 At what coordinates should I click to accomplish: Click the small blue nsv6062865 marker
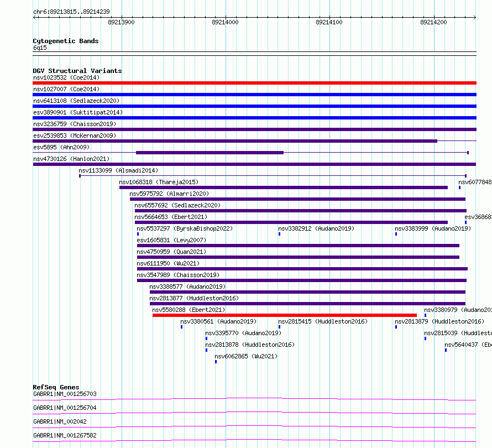[x=216, y=362]
